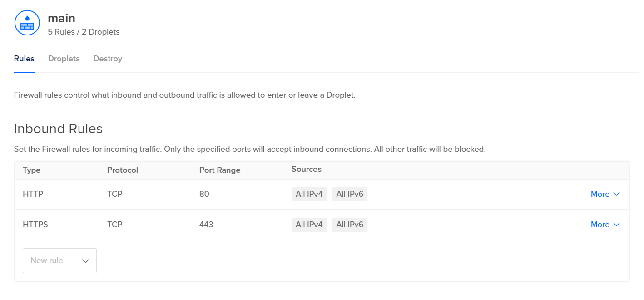Expand More menu for HTTPS rule
This screenshot has width=644, height=300.
tap(605, 225)
